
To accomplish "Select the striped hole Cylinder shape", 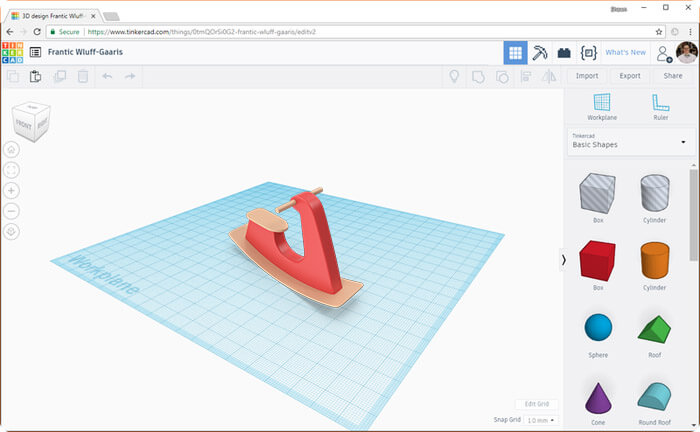I will click(654, 193).
